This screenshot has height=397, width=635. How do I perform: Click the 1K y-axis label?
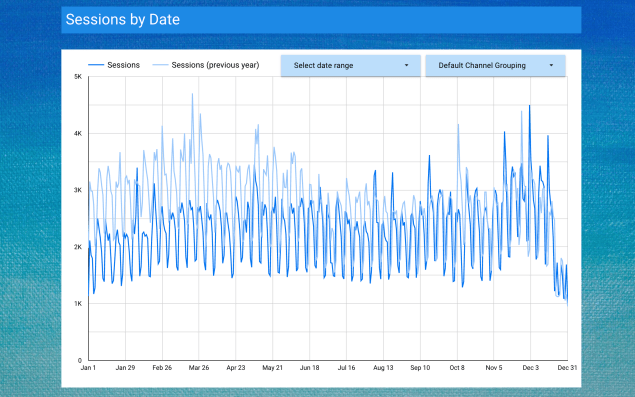tap(78, 303)
